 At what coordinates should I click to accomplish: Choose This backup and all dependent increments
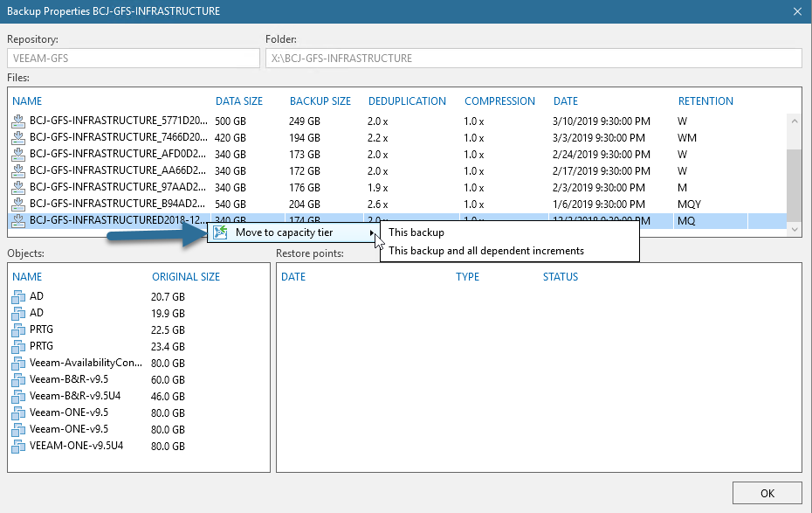click(x=486, y=251)
